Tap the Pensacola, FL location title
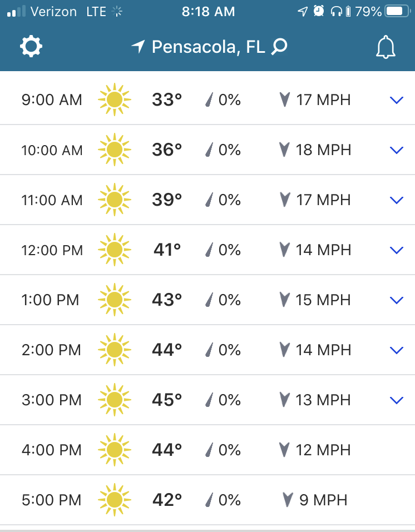The width and height of the screenshot is (415, 532). [208, 47]
